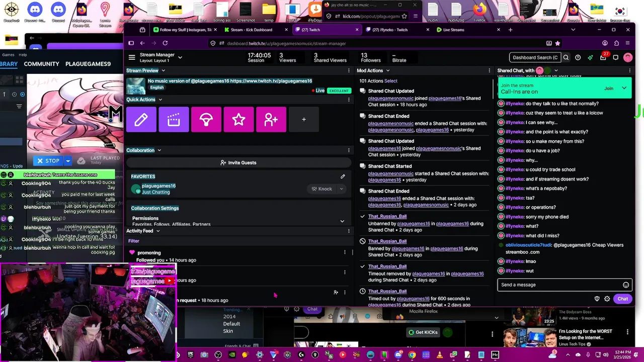This screenshot has height=362, width=644.
Task: Edit the Favorites list with pencil icon
Action: click(343, 176)
